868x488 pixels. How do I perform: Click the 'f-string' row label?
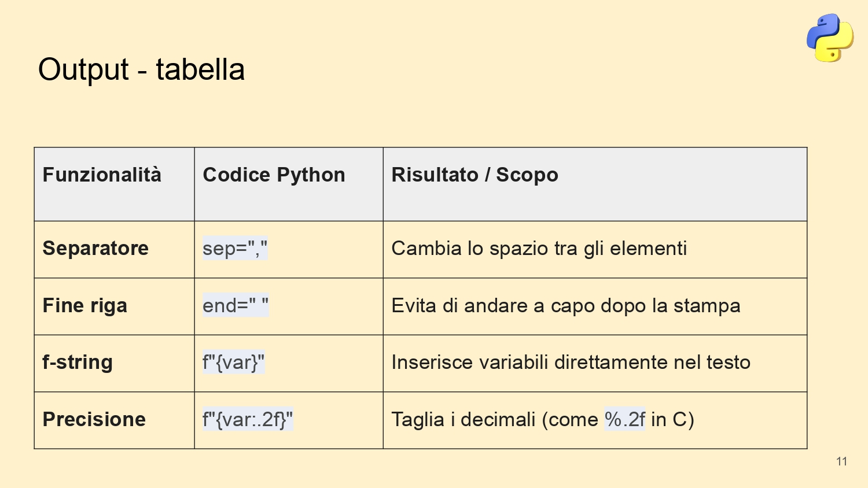pos(78,363)
